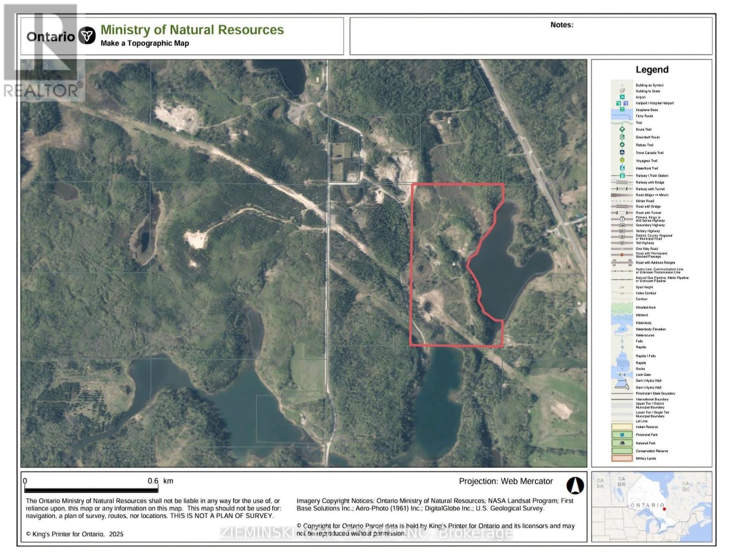Click the Winter Road legend label
This screenshot has height=560, width=733.
click(x=645, y=201)
